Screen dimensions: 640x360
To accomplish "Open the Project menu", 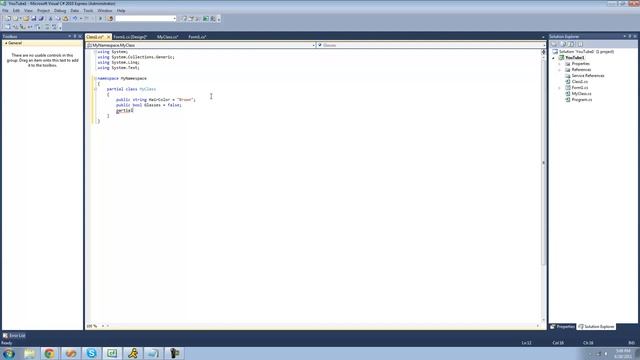I will [43, 11].
